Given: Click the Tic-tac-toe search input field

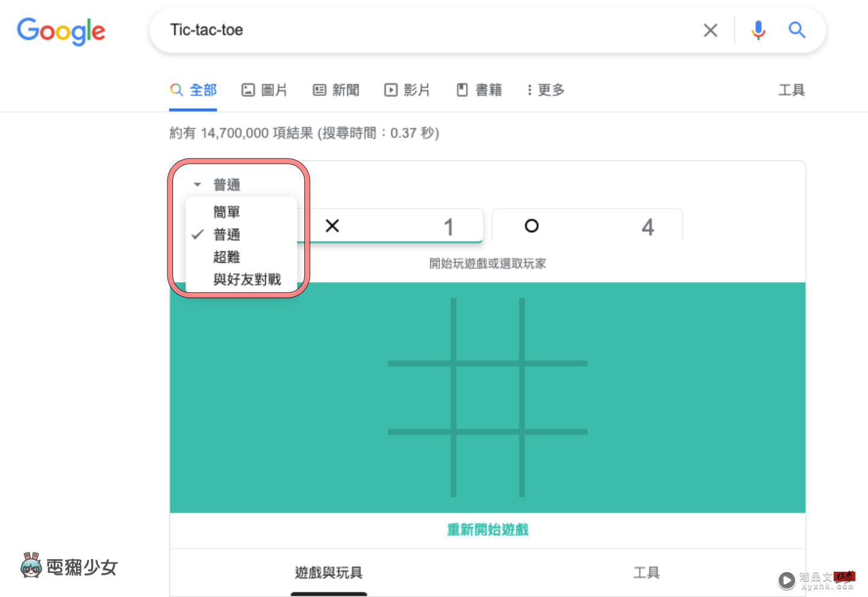Looking at the screenshot, I should pyautogui.click(x=422, y=30).
